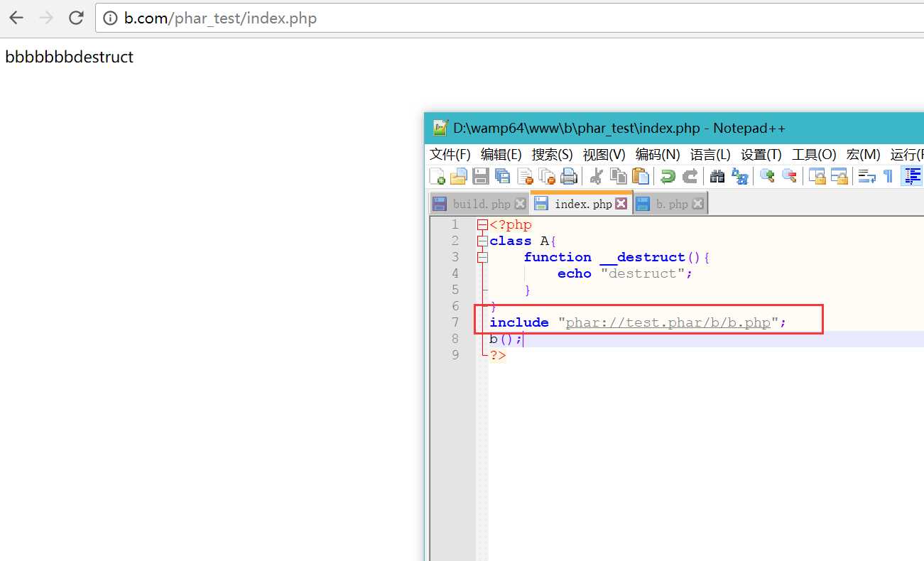Switch to the b.php tab

[x=670, y=204]
